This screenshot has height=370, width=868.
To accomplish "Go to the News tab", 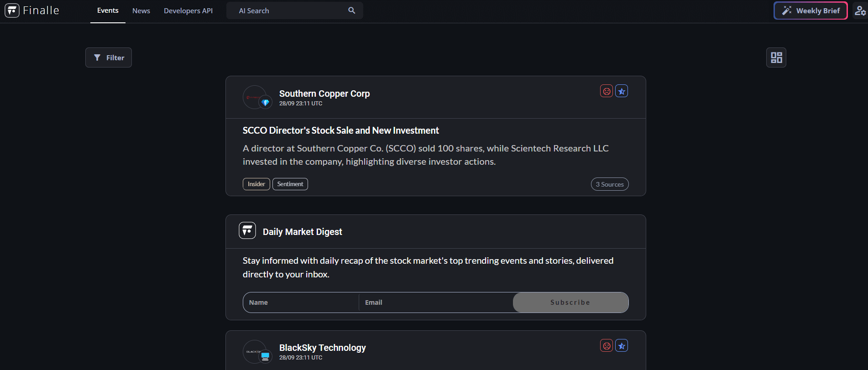I will pyautogui.click(x=141, y=11).
